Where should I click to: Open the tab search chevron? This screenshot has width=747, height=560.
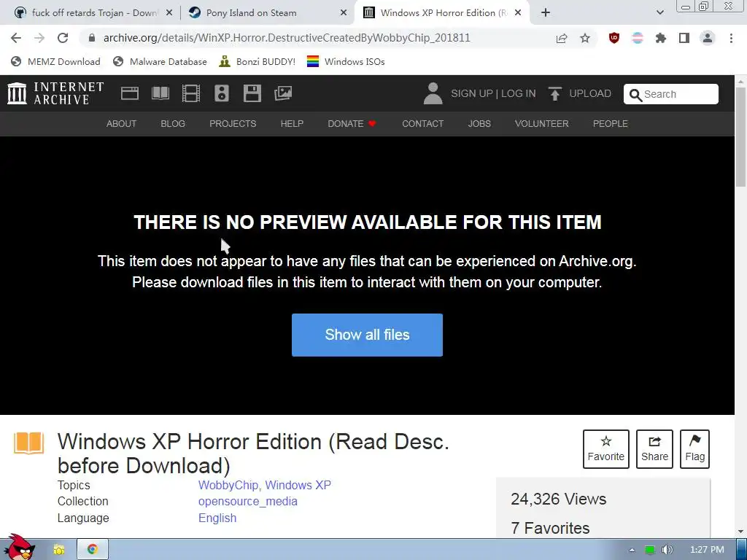[659, 13]
